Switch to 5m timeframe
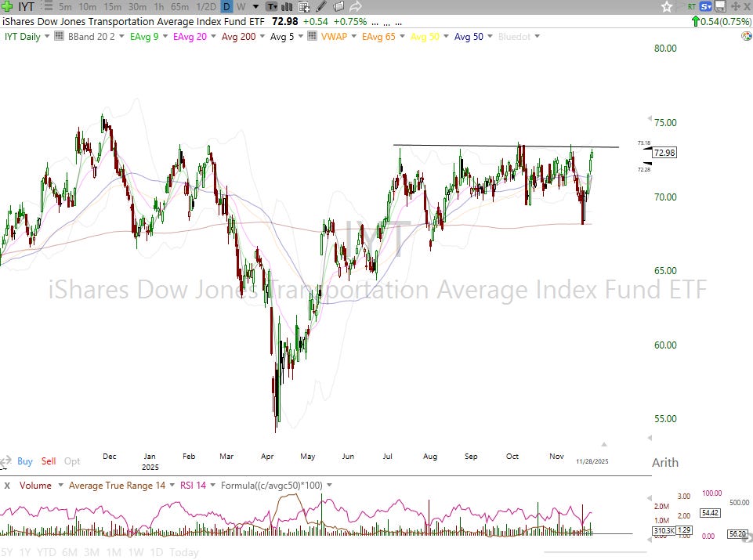 tap(65, 7)
